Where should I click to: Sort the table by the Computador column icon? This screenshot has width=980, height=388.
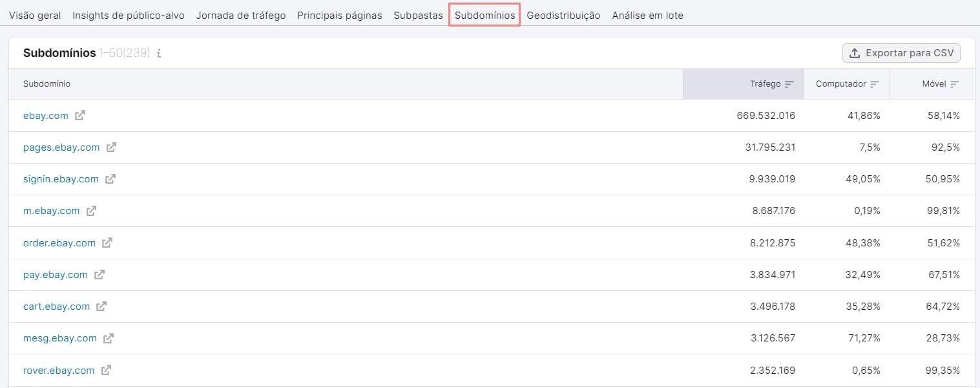pos(875,83)
